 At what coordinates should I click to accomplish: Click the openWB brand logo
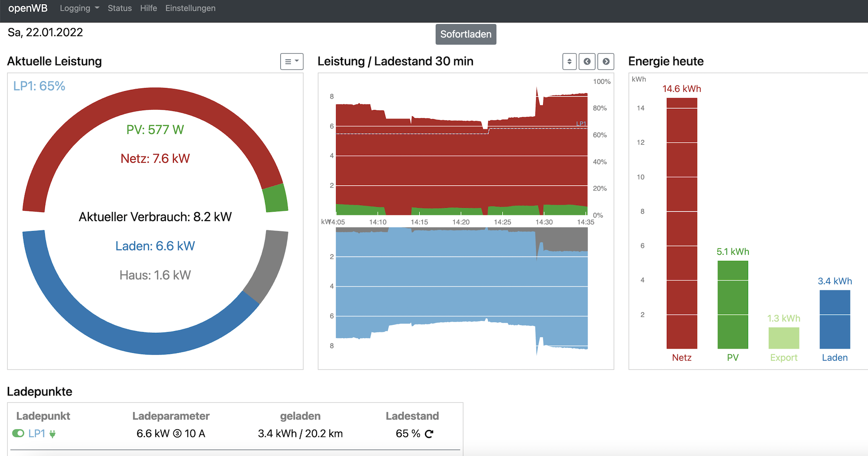coord(28,8)
